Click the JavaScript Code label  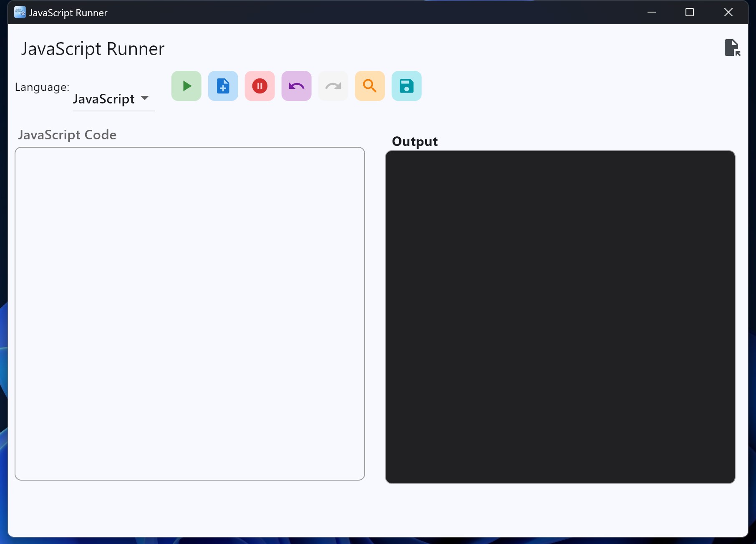67,134
